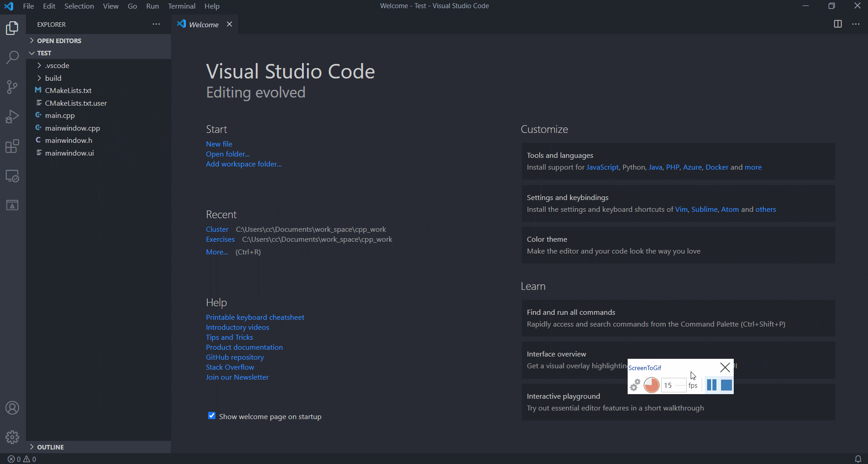Click the VS Code logo in title bar
The height and width of the screenshot is (464, 868).
tap(9, 6)
